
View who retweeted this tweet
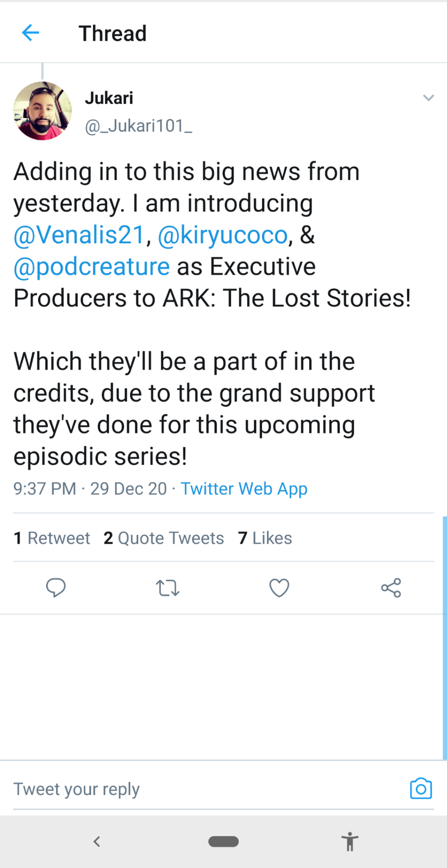(x=52, y=538)
